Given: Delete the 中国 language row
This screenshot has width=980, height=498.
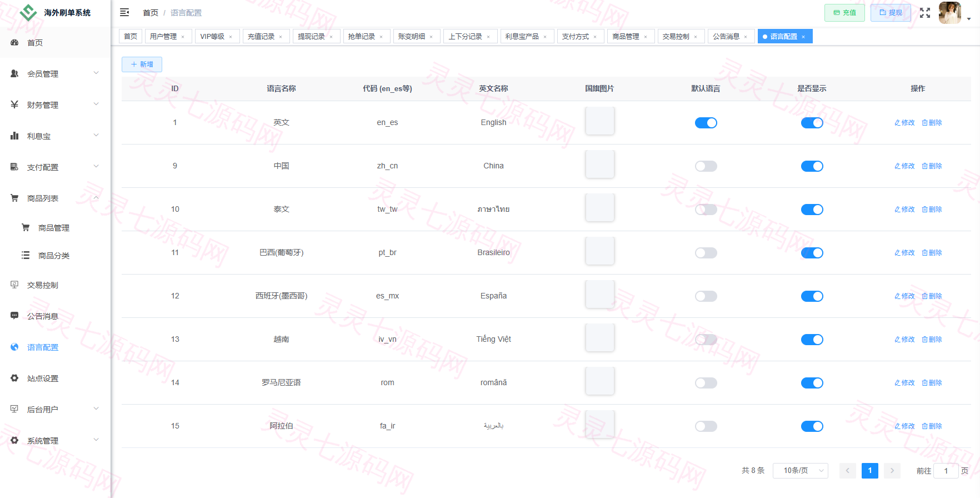Looking at the screenshot, I should pyautogui.click(x=932, y=166).
